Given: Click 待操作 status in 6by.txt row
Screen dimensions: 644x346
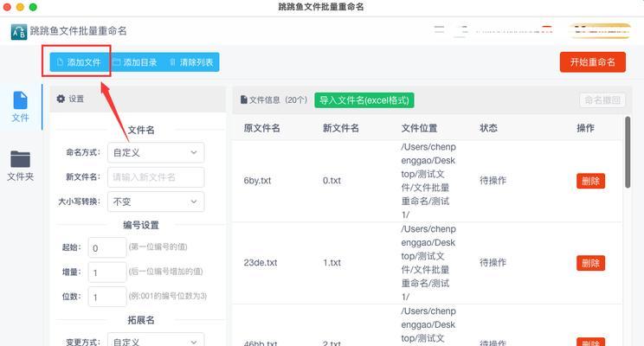Looking at the screenshot, I should (x=493, y=181).
